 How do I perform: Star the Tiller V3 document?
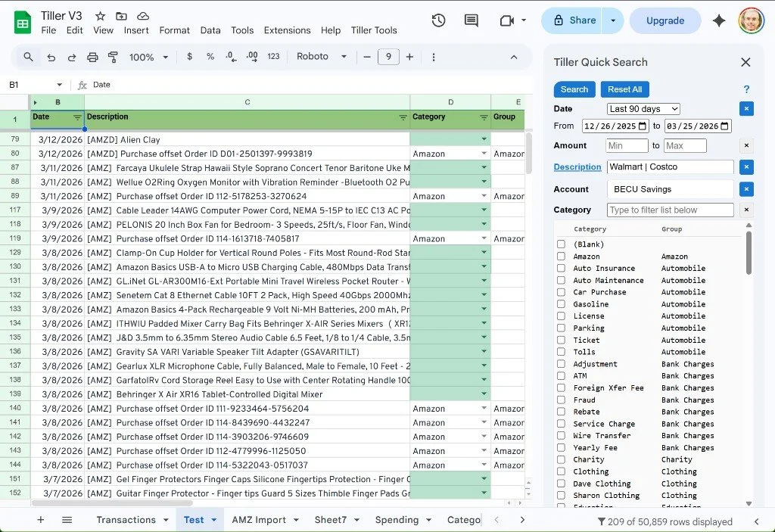(101, 16)
